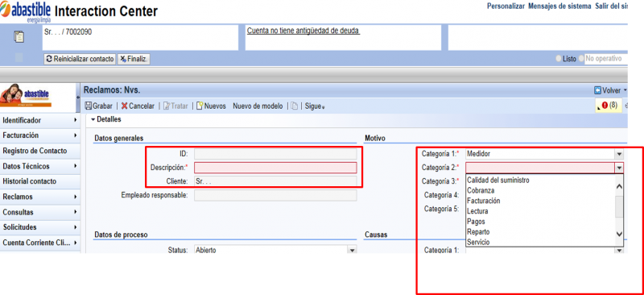This screenshot has height=295, width=644.
Task: Click the Grabar save icon
Action: (89, 106)
